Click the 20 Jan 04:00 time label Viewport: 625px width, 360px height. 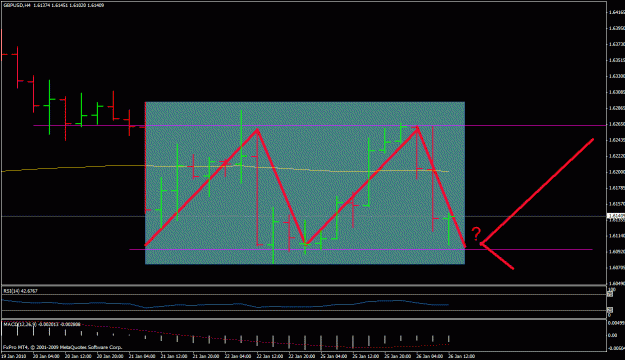46,356
